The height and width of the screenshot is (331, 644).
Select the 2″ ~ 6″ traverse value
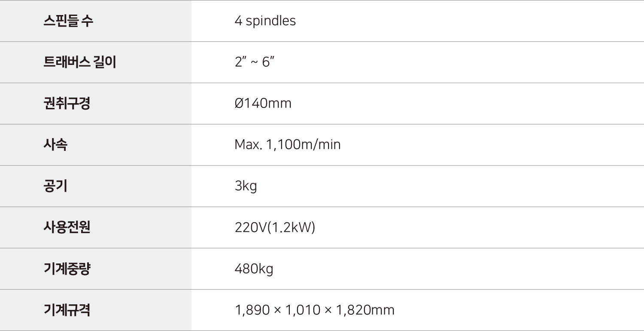click(255, 62)
